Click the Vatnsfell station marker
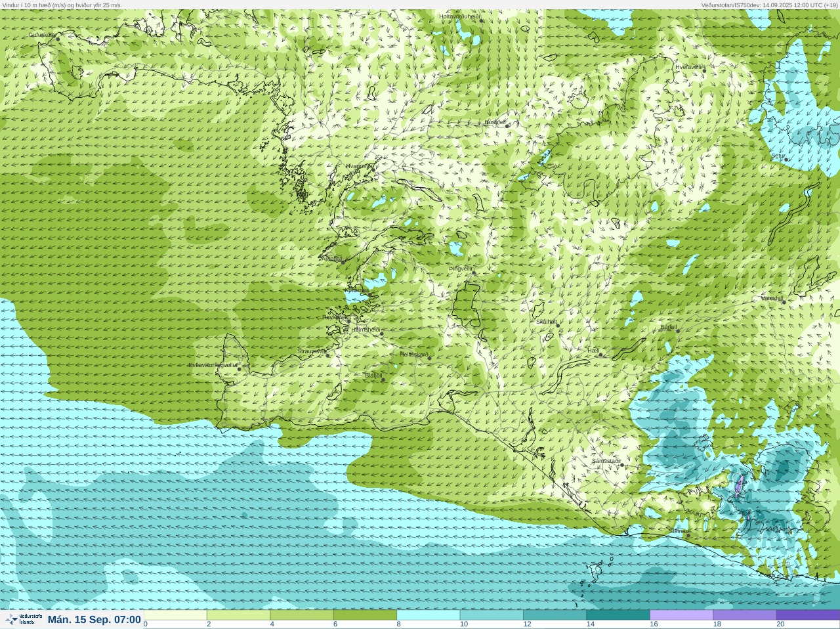Viewport: 840px width, 629px height. coord(784,301)
